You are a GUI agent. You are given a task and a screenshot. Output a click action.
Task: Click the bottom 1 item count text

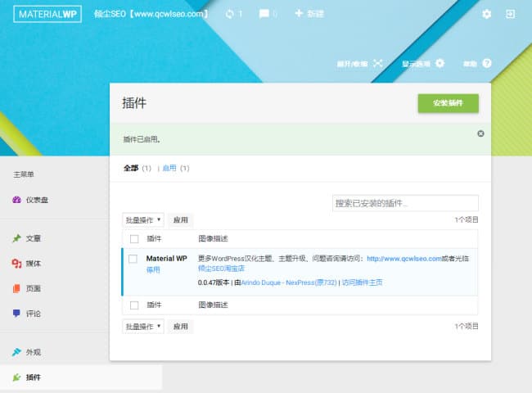(467, 327)
